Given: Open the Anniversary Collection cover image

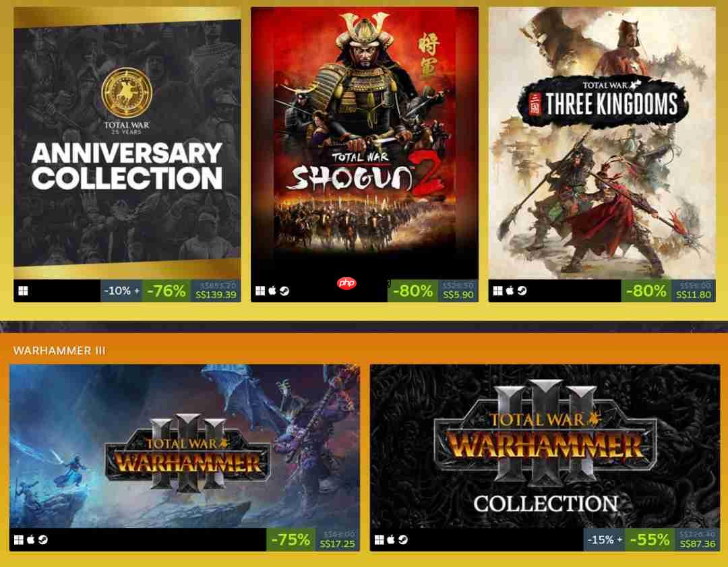Looking at the screenshot, I should point(127,143).
